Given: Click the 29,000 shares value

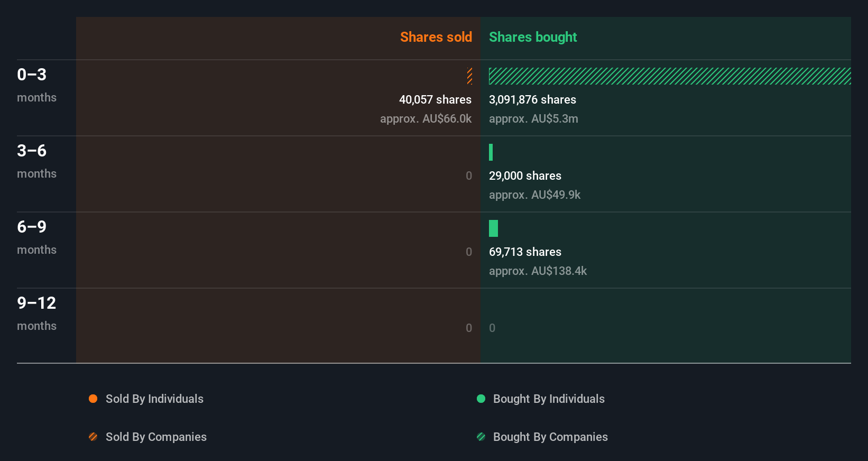Looking at the screenshot, I should click(525, 176).
